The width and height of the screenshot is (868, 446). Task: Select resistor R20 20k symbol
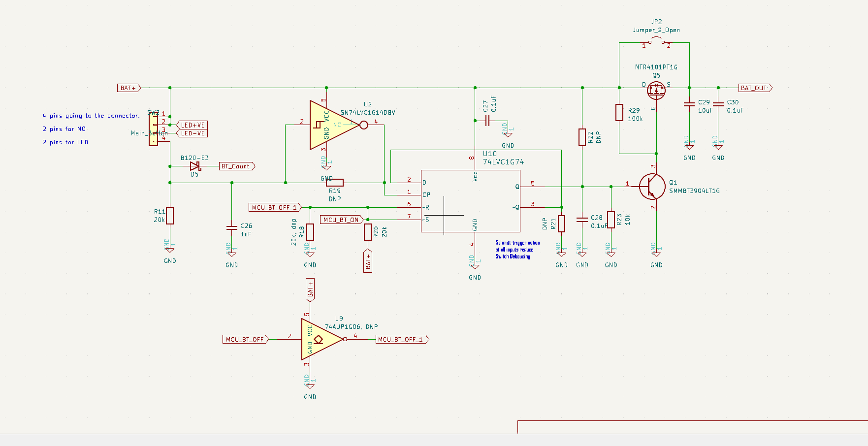[x=368, y=232]
